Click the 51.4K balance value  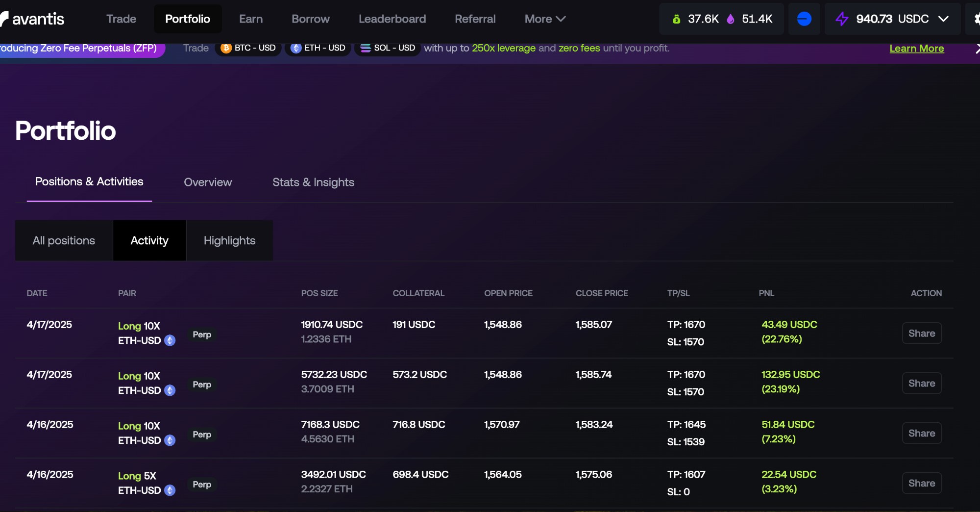tap(757, 19)
